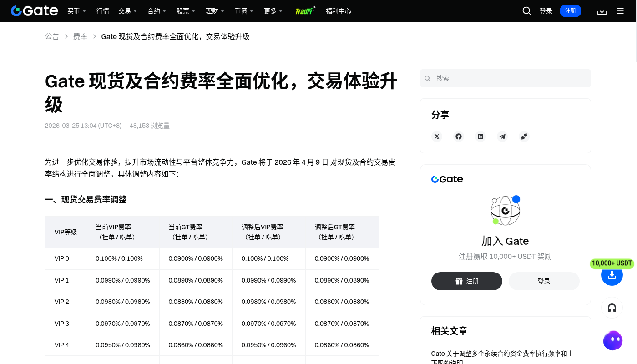The image size is (637, 364).
Task: Share article on X (Twitter)
Action: click(437, 136)
